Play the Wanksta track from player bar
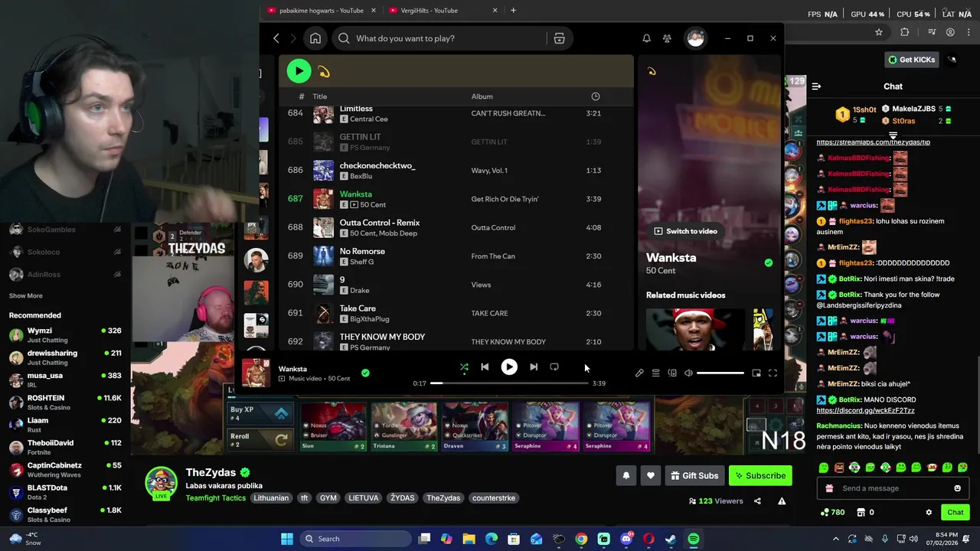Viewport: 980px width, 551px height. [509, 367]
